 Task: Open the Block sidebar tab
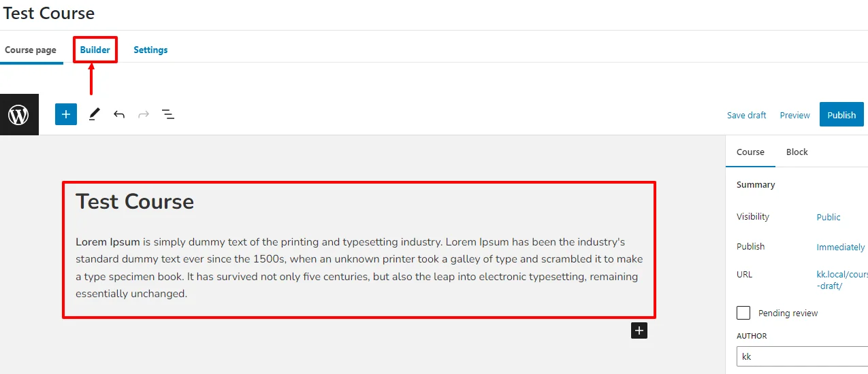click(x=797, y=152)
